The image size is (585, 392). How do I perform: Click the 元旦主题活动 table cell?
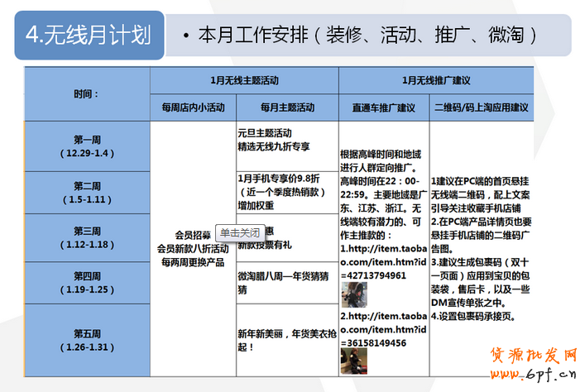coord(287,139)
